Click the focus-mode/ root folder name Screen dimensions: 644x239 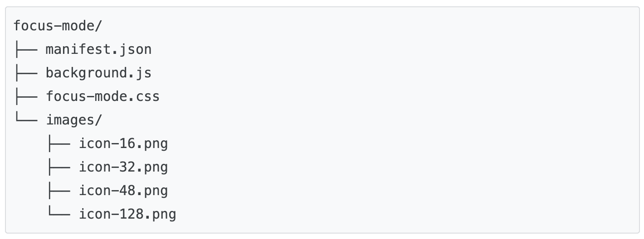(x=58, y=25)
